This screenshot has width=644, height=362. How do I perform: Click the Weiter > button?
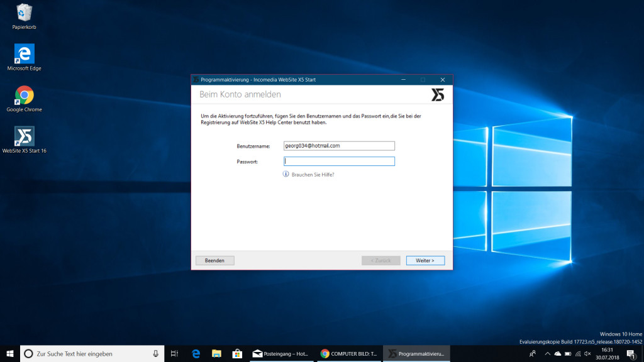click(x=425, y=261)
